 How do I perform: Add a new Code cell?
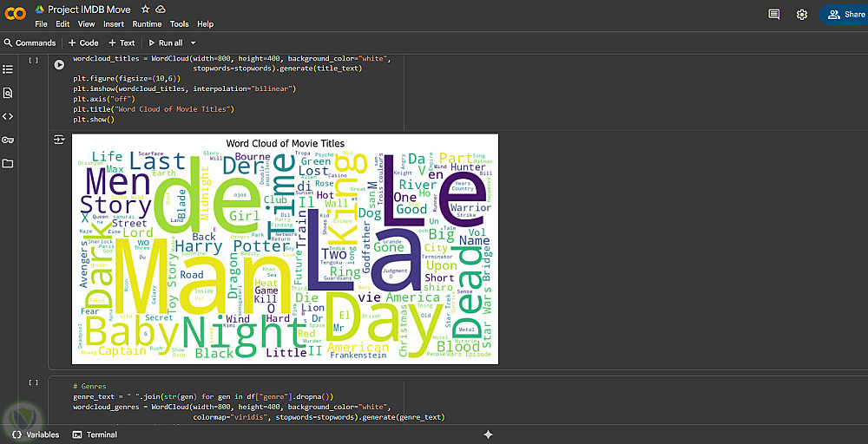83,43
